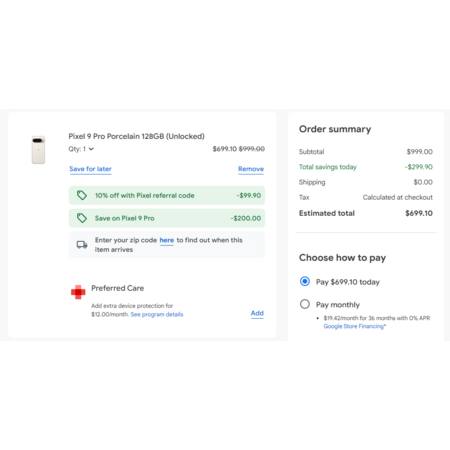The height and width of the screenshot is (450, 450).
Task: Click the Choose how to pay heading
Action: coord(342,258)
